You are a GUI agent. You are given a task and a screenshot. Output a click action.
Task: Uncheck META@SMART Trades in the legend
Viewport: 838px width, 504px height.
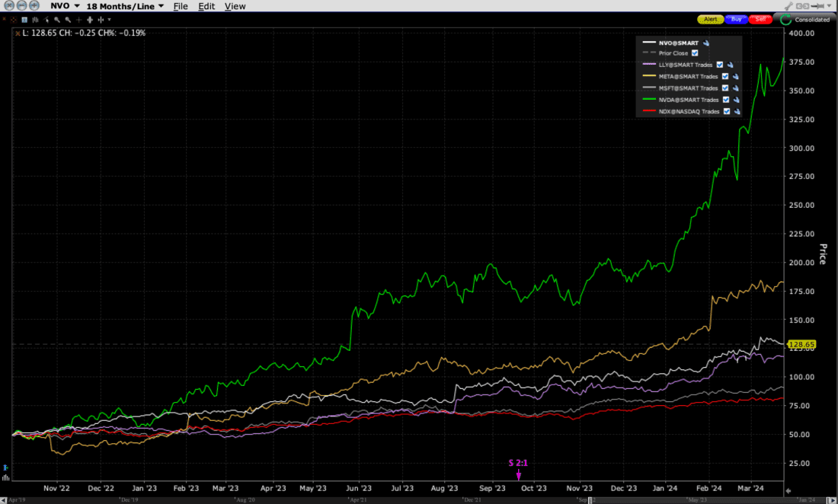(725, 76)
